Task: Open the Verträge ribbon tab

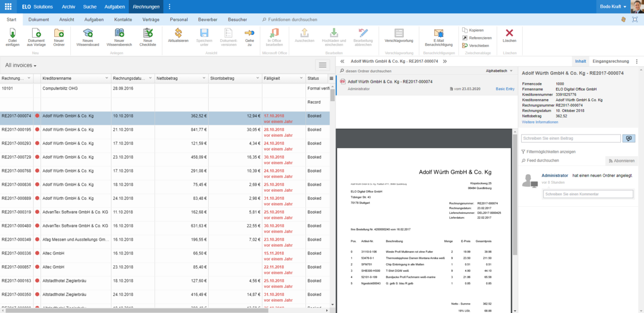Action: 151,19
